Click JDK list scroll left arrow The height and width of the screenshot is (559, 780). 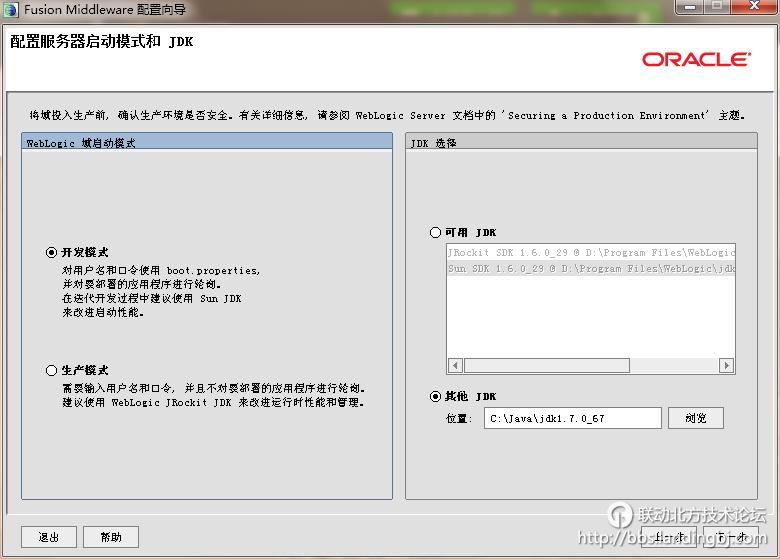pyautogui.click(x=455, y=366)
